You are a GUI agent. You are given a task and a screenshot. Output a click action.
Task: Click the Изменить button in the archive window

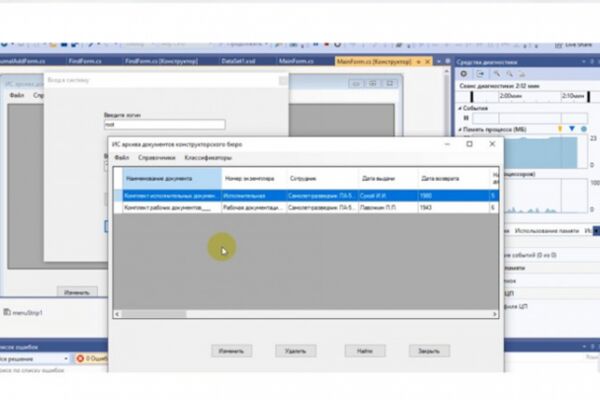pos(231,351)
